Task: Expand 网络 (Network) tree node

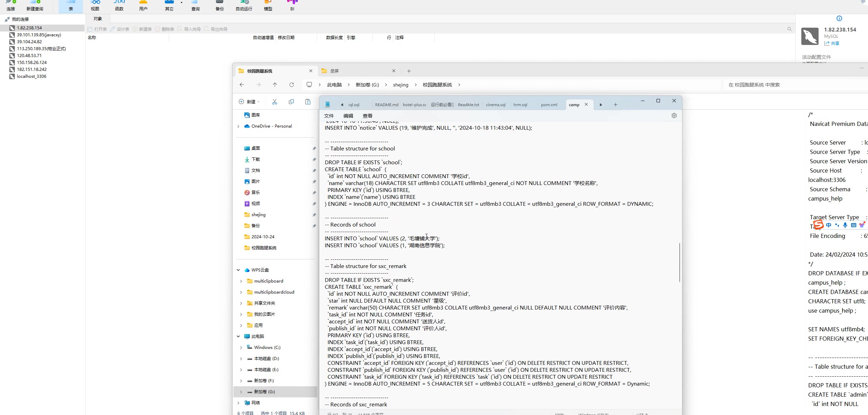Action: 238,403
